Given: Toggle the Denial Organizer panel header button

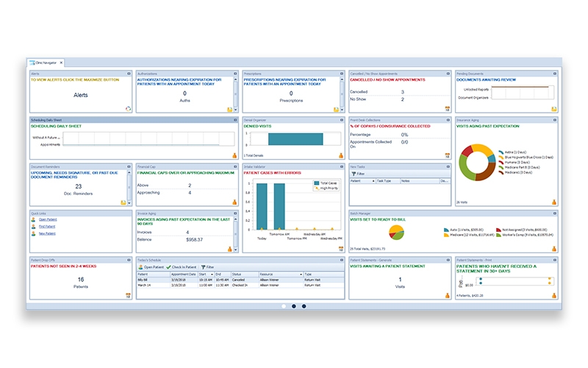Looking at the screenshot, I should tap(342, 120).
